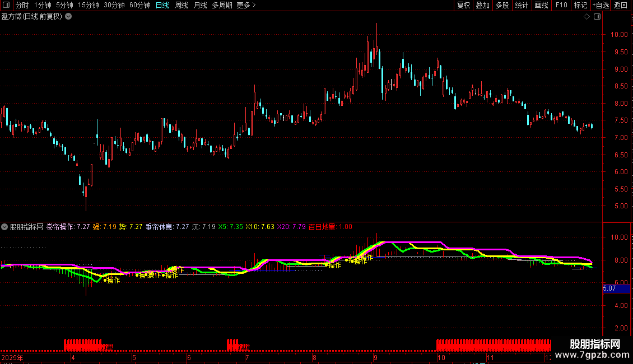Select the 日线 daily period
633x364 pixels.
[162, 5]
